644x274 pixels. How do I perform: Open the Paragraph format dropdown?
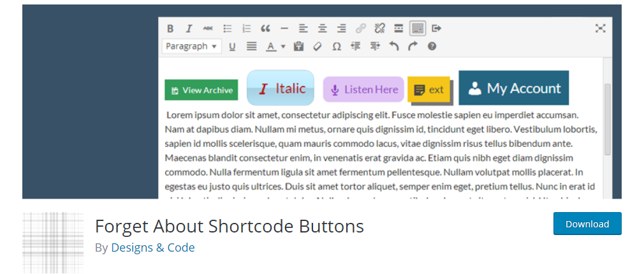(192, 46)
